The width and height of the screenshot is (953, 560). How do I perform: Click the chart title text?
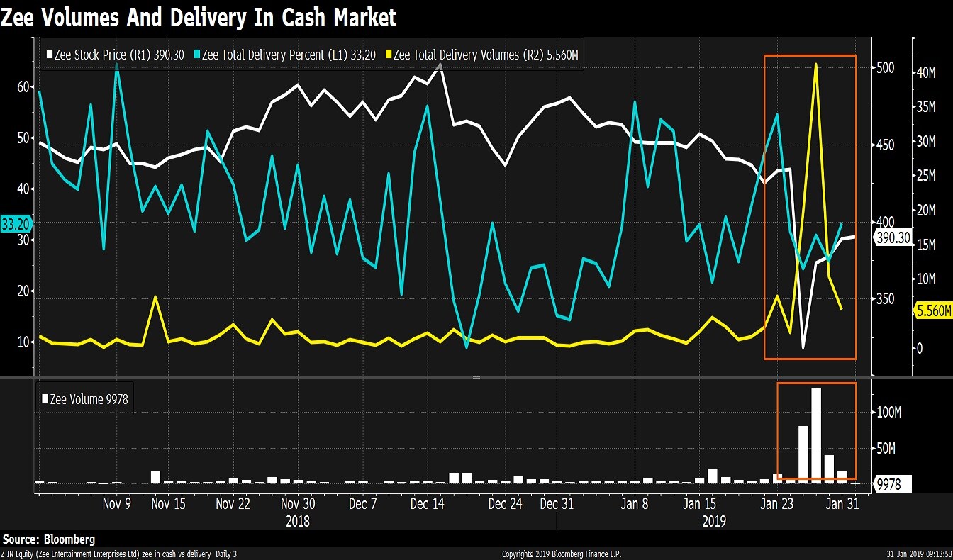199,17
